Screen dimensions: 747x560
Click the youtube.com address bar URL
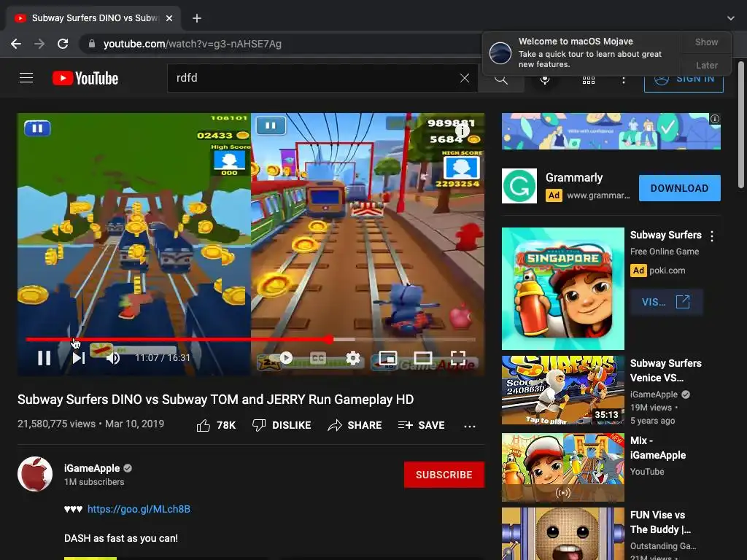193,44
